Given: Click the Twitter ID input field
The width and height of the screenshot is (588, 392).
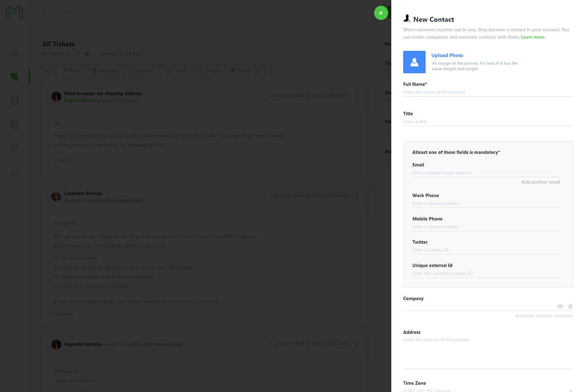Looking at the screenshot, I should point(485,250).
